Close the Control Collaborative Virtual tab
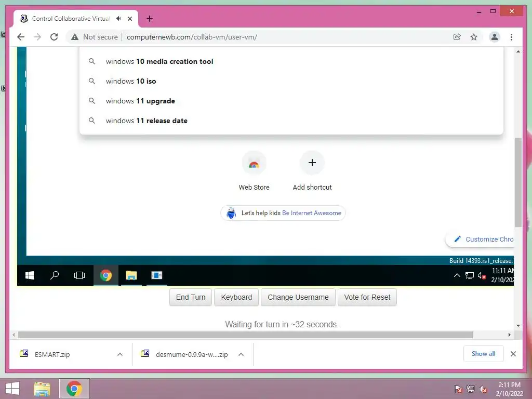Image resolution: width=532 pixels, height=399 pixels. click(x=130, y=19)
